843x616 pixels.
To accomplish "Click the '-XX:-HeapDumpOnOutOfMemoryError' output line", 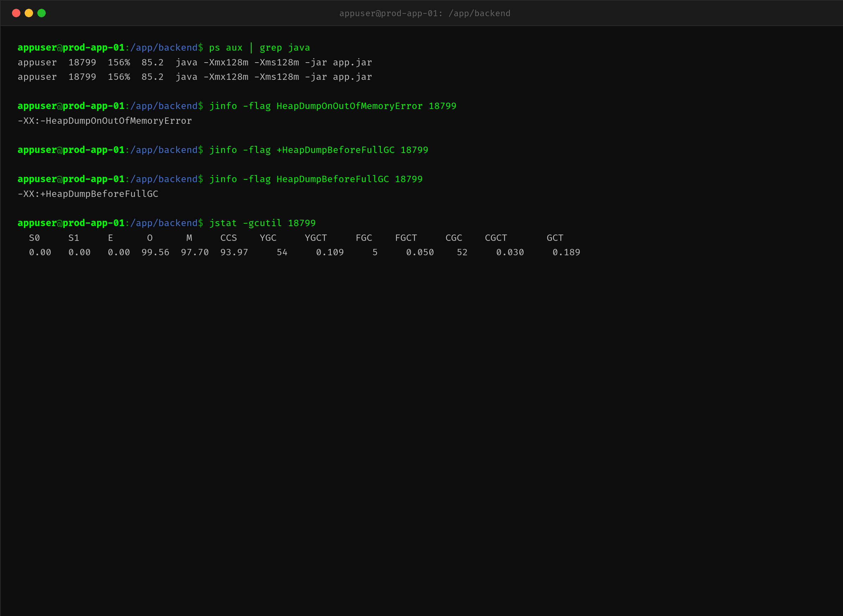I will (x=105, y=121).
